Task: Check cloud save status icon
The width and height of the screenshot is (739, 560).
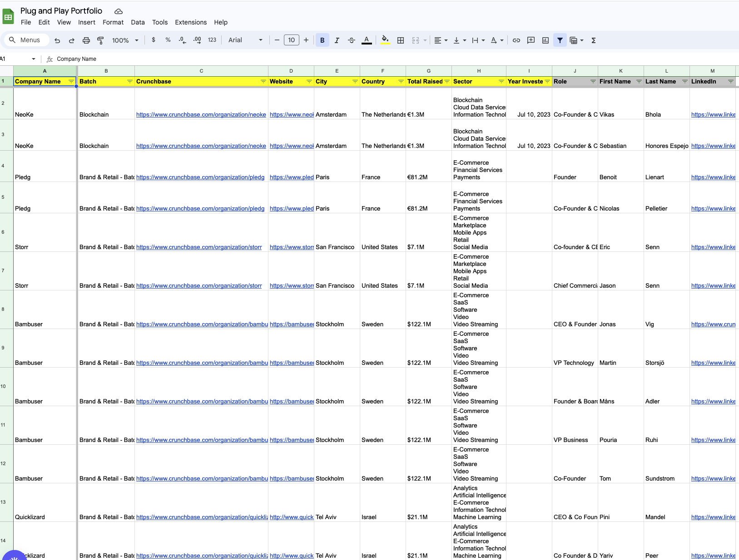Action: pos(118,11)
